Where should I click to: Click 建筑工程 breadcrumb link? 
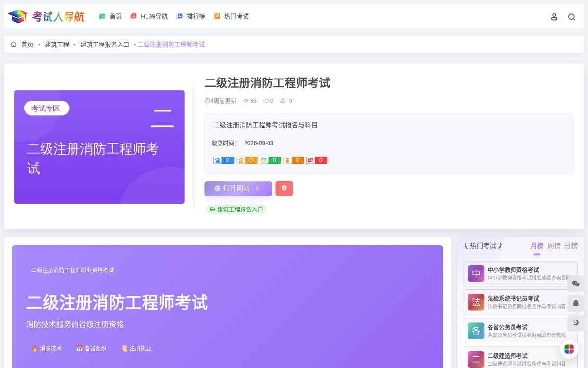point(57,45)
